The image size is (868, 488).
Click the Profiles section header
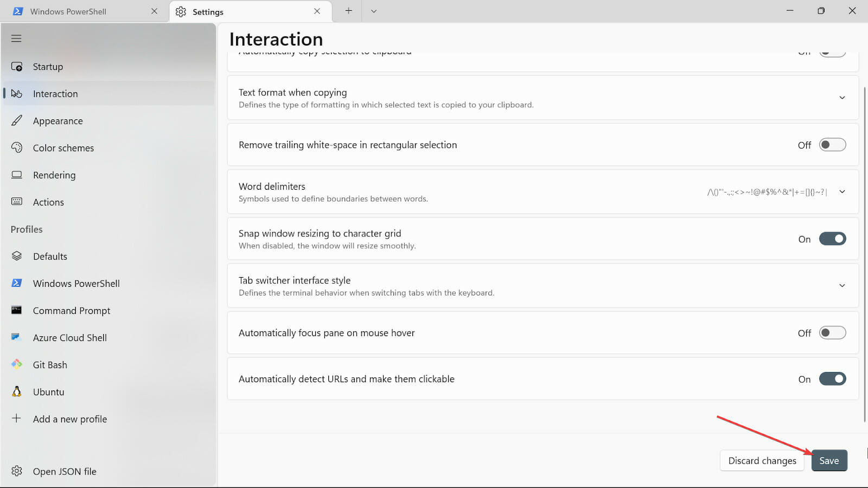27,229
